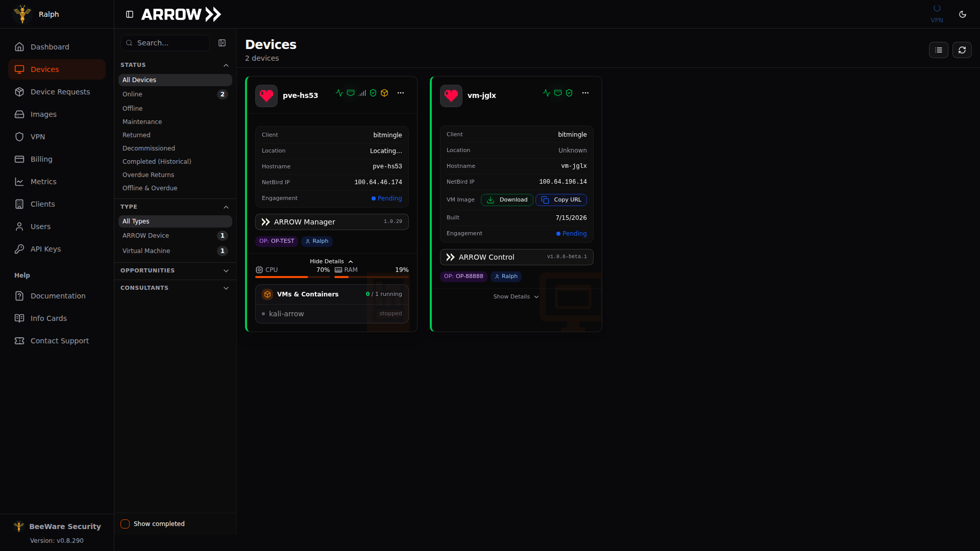Filter by Completed (Historical)
980x551 pixels.
(175, 162)
